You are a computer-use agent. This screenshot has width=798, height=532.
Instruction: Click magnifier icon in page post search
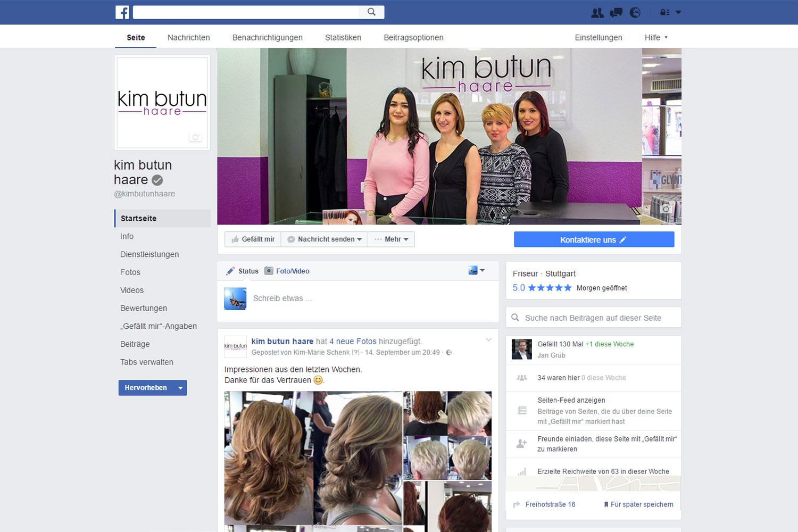[x=515, y=318]
